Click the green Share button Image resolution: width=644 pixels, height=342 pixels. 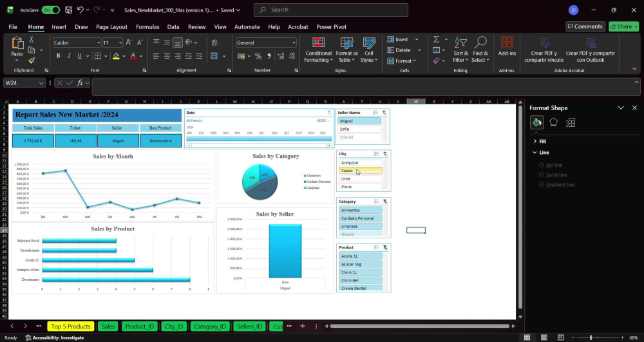[x=623, y=26]
